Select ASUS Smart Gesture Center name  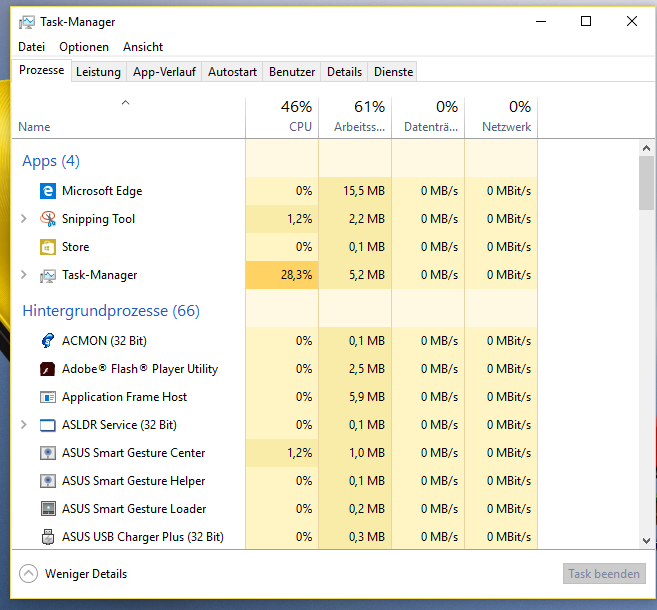click(x=134, y=453)
